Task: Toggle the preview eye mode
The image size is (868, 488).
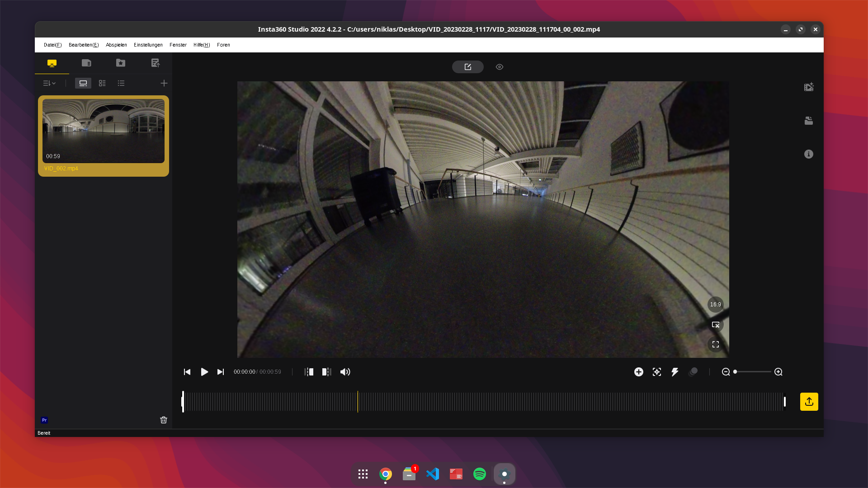Action: [499, 67]
